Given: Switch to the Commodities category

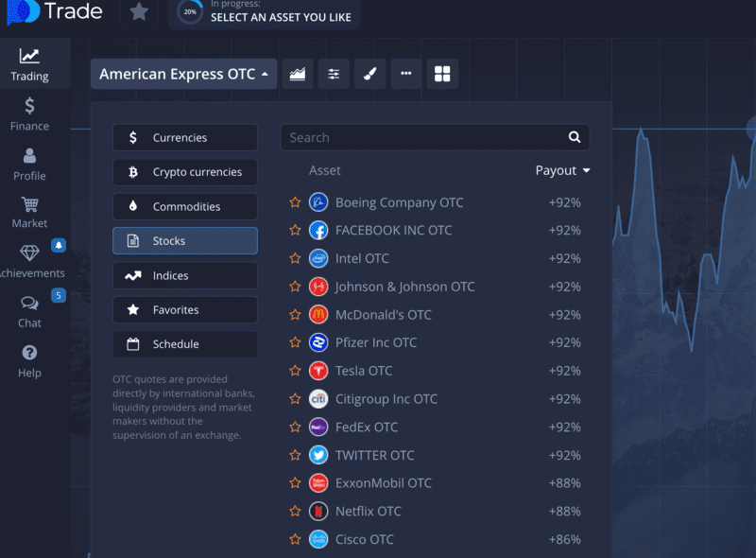Looking at the screenshot, I should tap(184, 206).
